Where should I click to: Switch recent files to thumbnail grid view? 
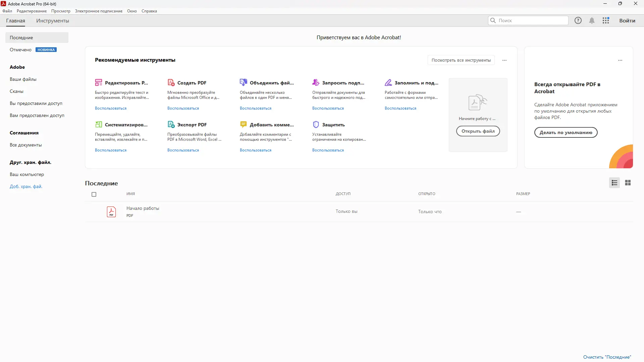click(628, 183)
